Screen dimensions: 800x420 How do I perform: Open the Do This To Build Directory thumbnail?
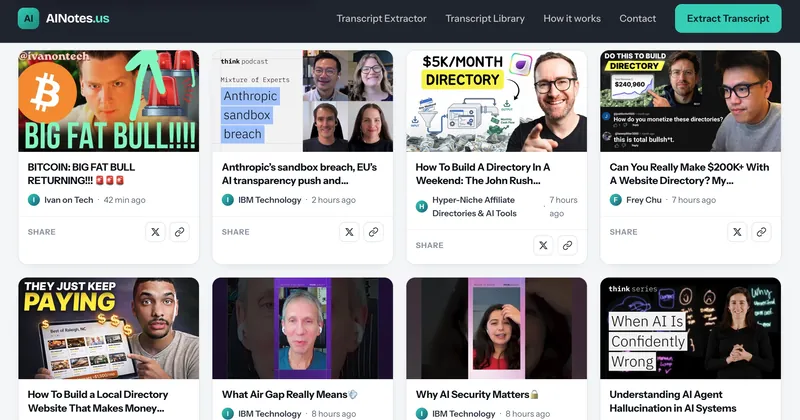coord(690,101)
